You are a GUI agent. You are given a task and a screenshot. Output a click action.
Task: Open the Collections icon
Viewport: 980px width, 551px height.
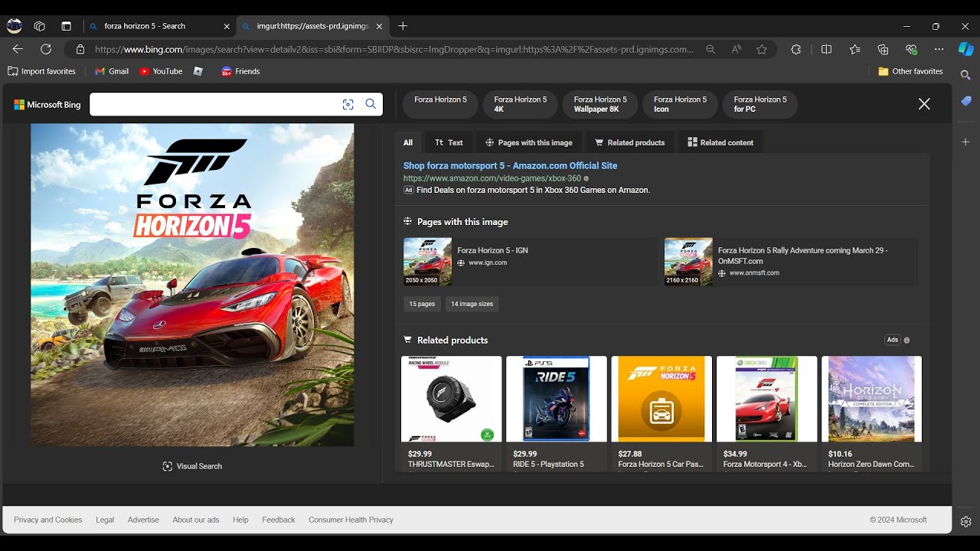[x=883, y=49]
